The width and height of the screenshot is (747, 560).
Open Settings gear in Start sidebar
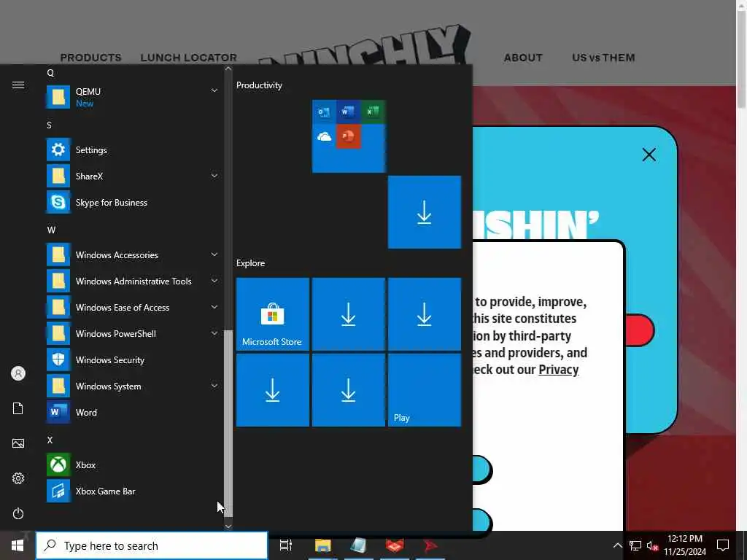(18, 478)
